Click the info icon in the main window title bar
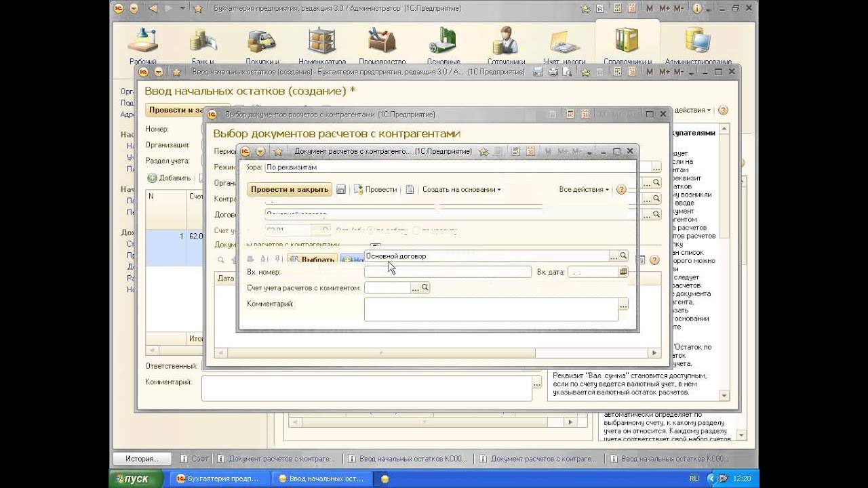Screen dimensions: 868x488 [x=696, y=9]
